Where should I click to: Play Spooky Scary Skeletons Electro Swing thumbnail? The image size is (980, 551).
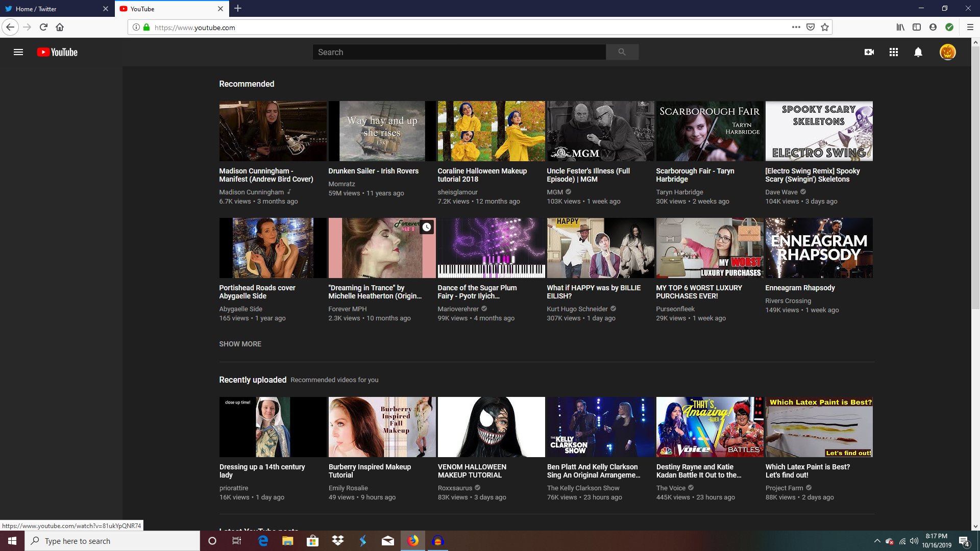pos(819,131)
